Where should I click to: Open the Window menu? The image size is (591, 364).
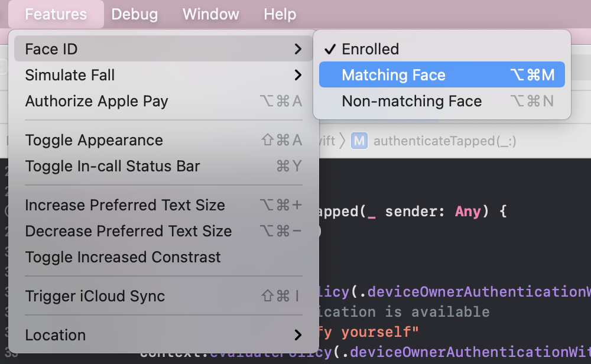click(x=211, y=14)
